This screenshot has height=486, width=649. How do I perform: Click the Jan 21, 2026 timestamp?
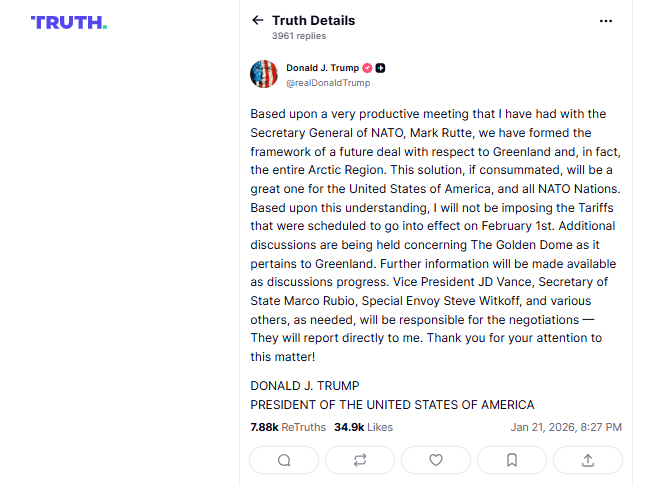tap(566, 427)
